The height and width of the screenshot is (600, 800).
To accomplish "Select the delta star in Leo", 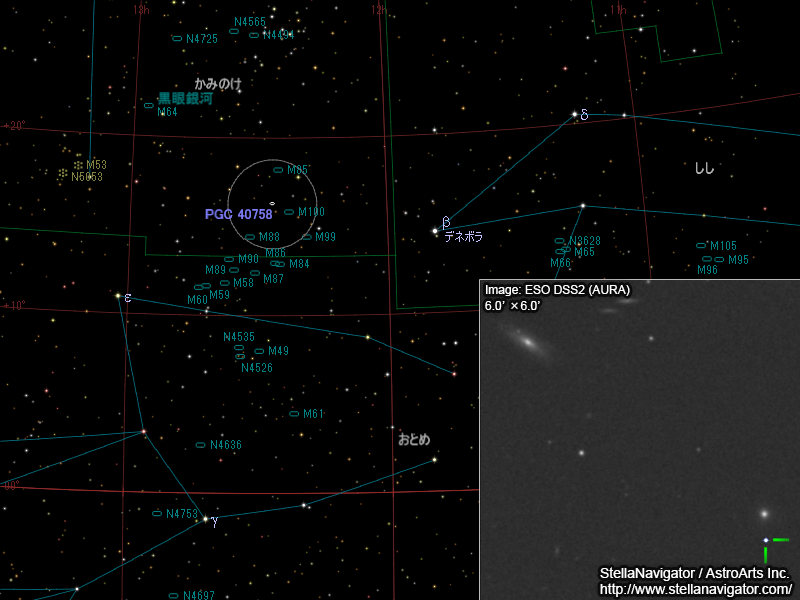I will pos(574,114).
